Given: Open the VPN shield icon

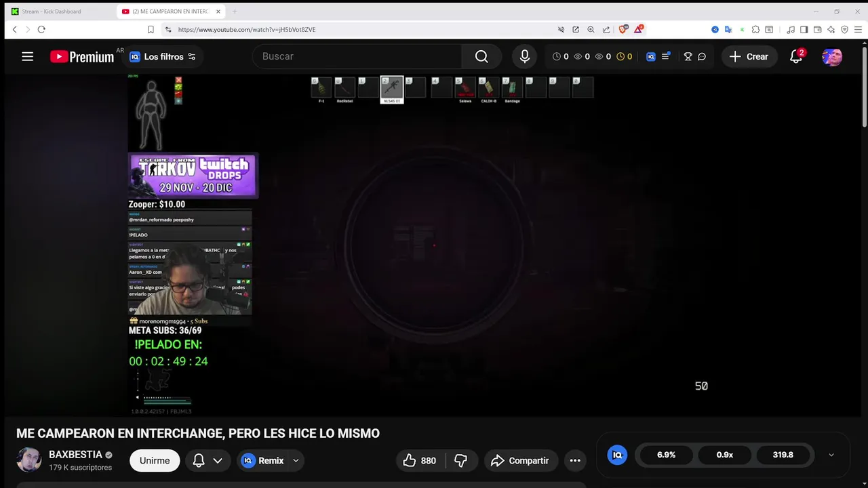Looking at the screenshot, I should (844, 30).
